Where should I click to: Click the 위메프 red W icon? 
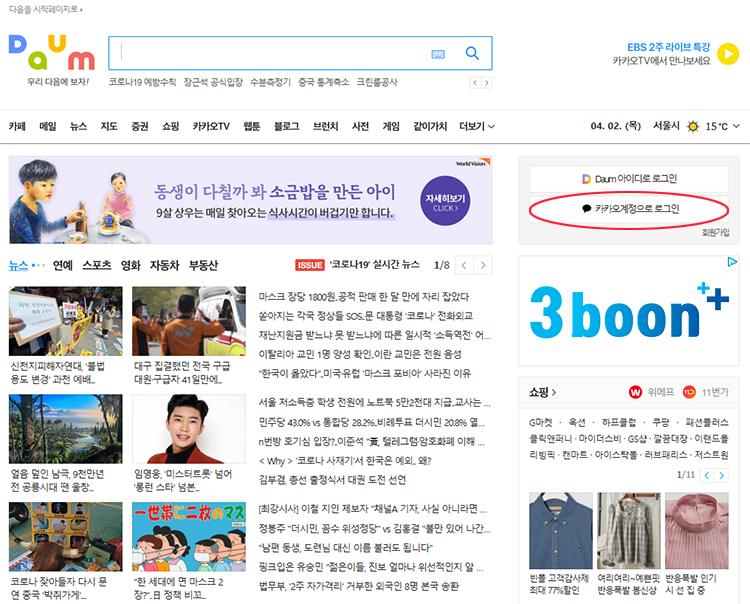coord(635,392)
